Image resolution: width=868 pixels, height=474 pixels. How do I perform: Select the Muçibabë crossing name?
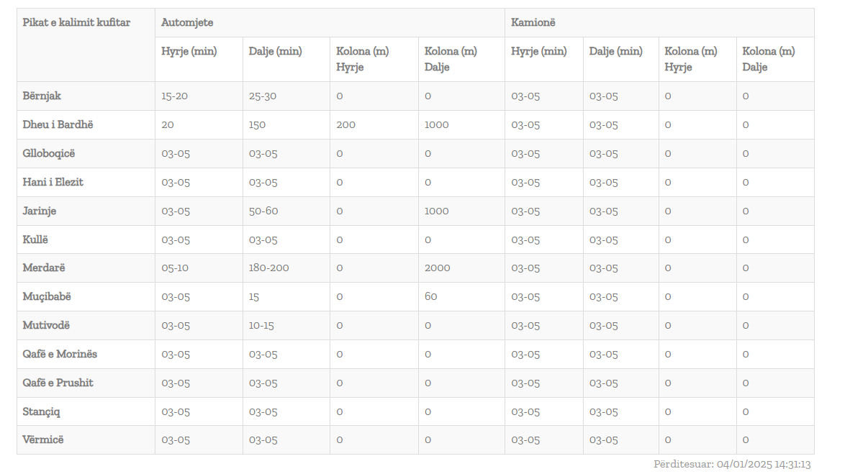point(47,296)
